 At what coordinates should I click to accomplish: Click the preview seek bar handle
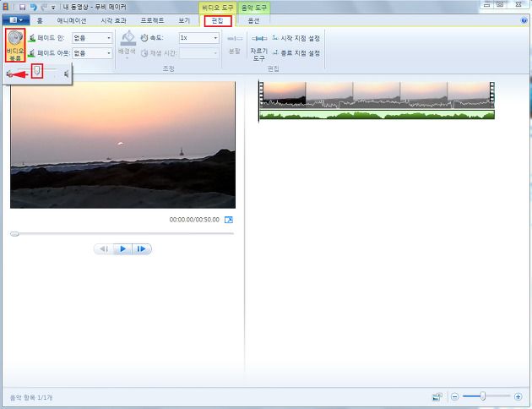[14, 234]
